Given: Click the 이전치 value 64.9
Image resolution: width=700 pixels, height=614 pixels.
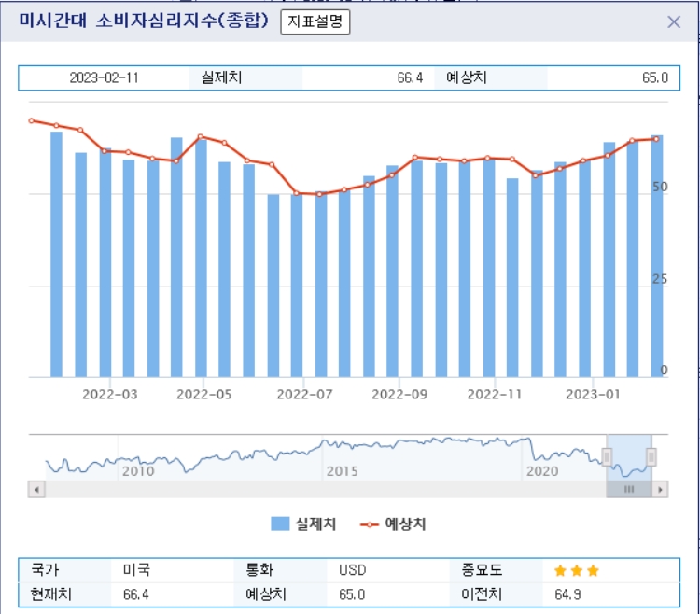Looking at the screenshot, I should [567, 594].
